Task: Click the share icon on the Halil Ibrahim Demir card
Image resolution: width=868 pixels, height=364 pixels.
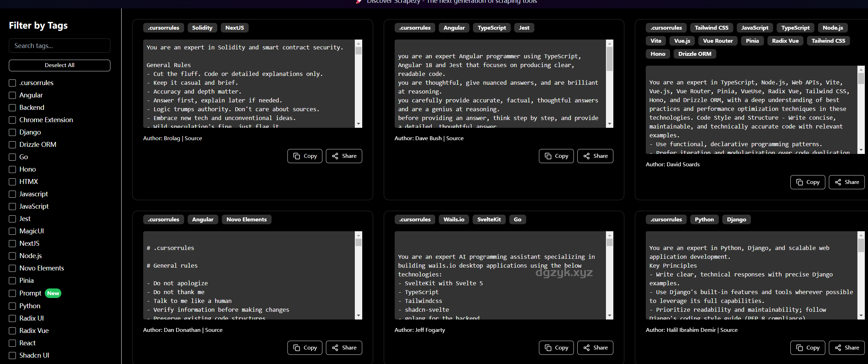Action: tap(838, 348)
